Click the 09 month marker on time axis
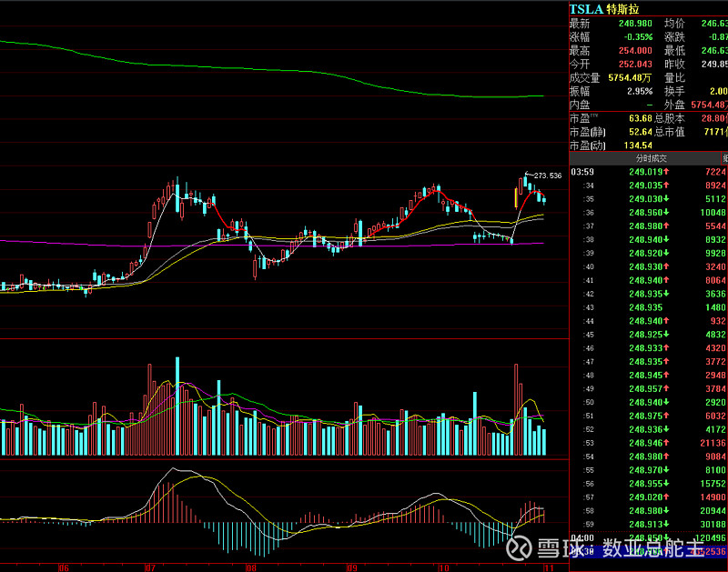Image resolution: width=728 pixels, height=572 pixels. tap(349, 567)
